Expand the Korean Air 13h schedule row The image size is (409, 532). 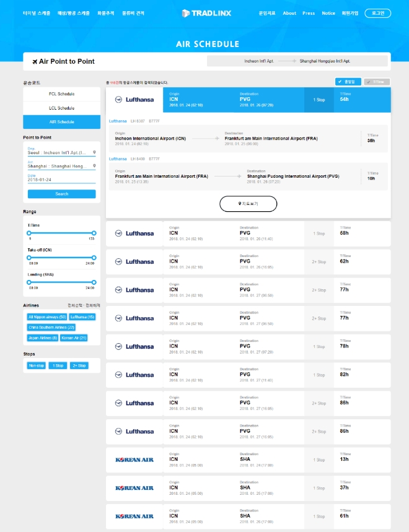(248, 460)
